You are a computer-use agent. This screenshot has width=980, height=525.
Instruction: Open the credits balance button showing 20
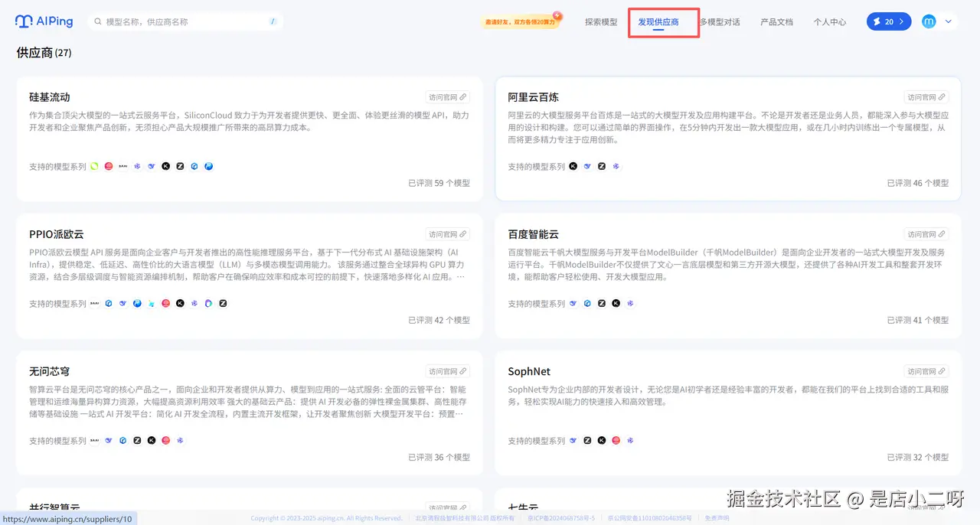coord(889,21)
